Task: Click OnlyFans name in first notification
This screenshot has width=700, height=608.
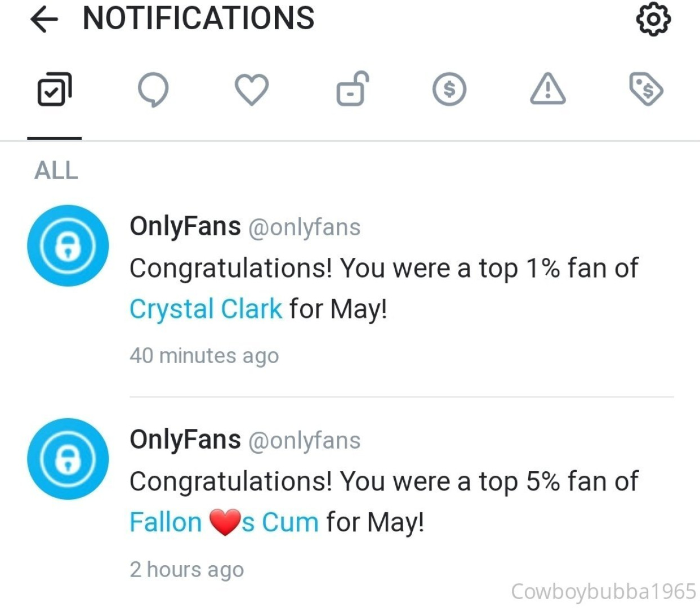Action: [185, 226]
